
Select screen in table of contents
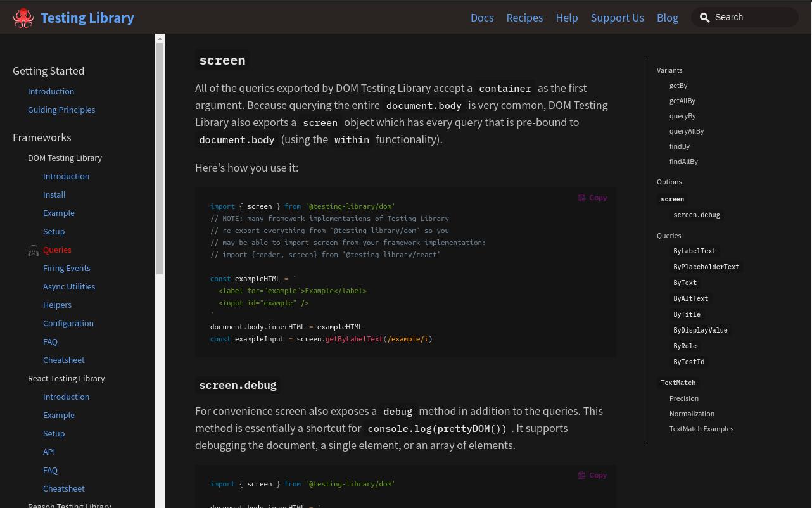click(672, 199)
